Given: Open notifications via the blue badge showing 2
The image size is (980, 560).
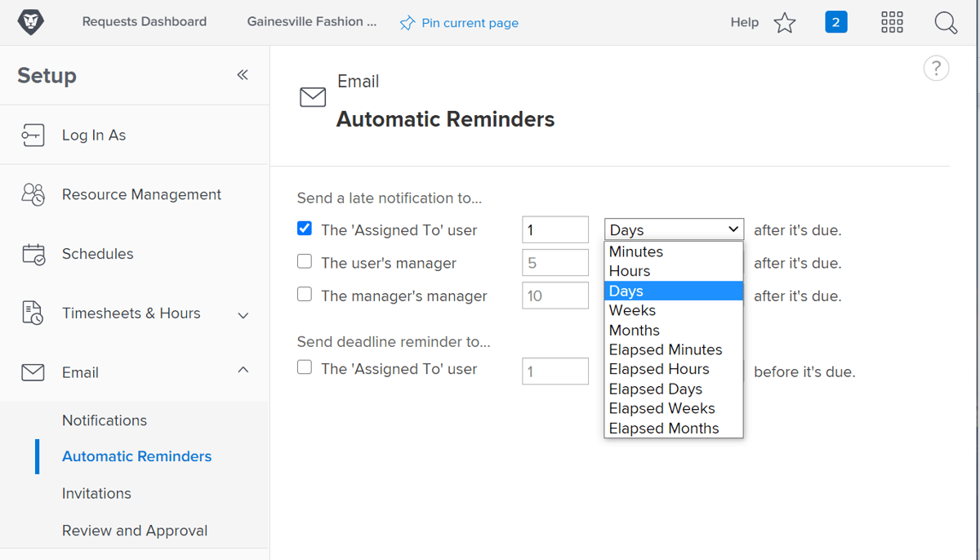Looking at the screenshot, I should (x=835, y=22).
